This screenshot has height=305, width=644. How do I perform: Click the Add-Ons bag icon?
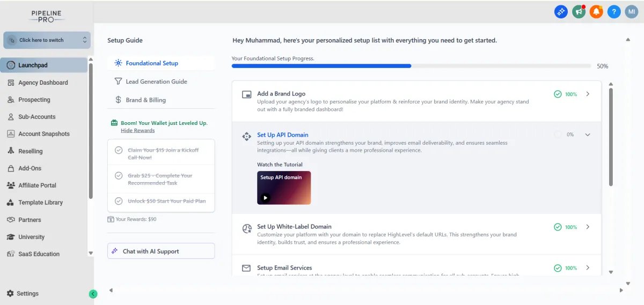pyautogui.click(x=11, y=168)
